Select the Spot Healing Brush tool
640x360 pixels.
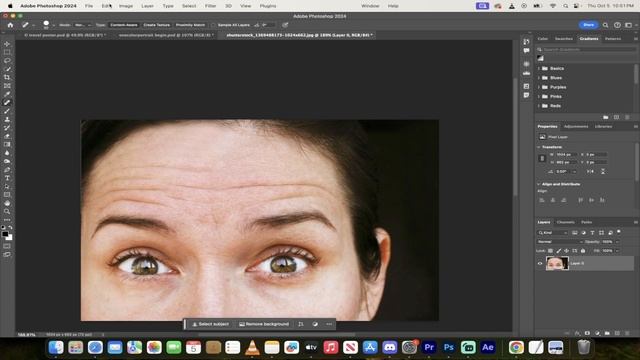pyautogui.click(x=7, y=102)
